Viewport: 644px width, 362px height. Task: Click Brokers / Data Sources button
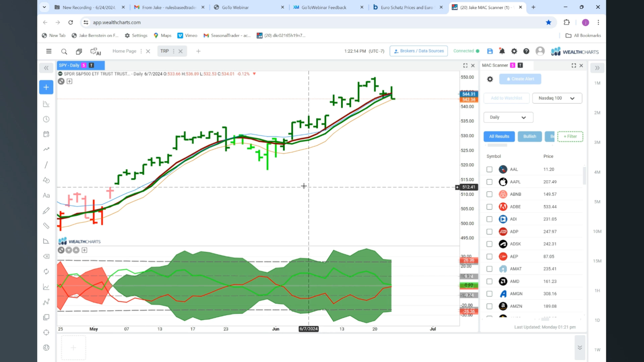(x=419, y=51)
